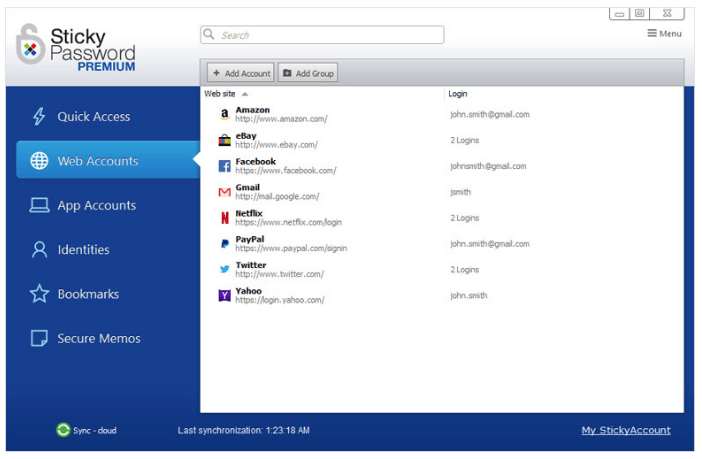
Task: Switch to App Accounts section
Action: click(x=96, y=206)
